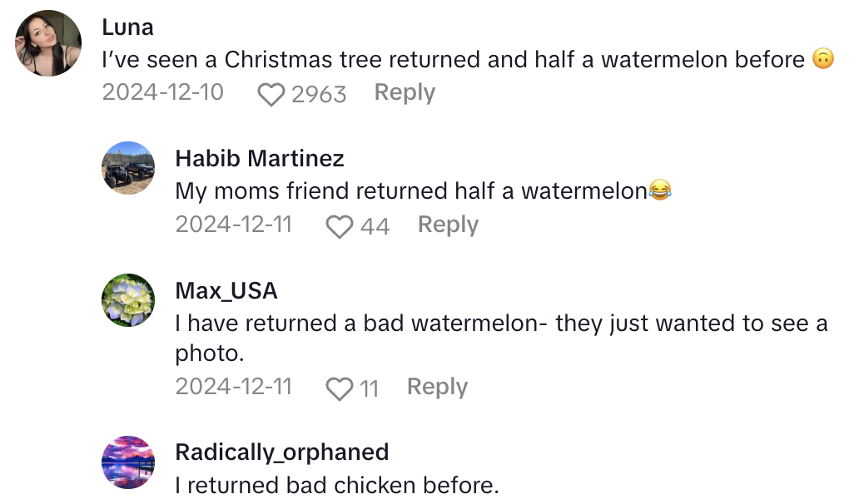Open the Radically_orphaned username link
The height and width of the screenshot is (504, 864).
(282, 452)
